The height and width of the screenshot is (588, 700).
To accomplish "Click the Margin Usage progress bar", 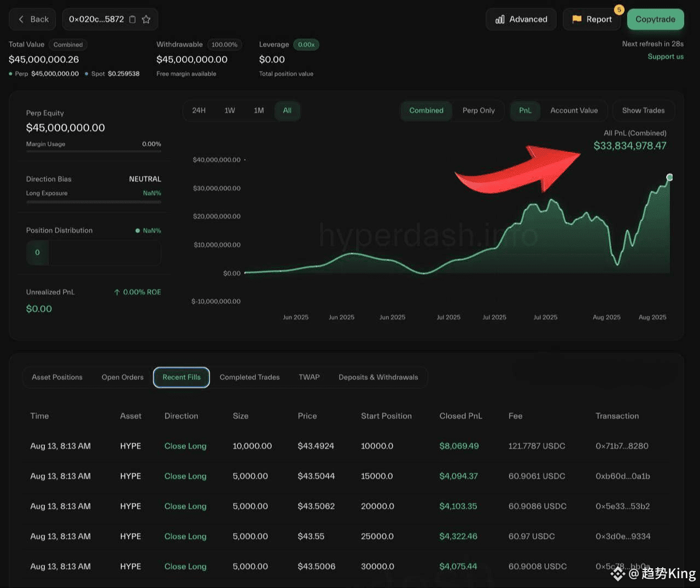I will (x=94, y=152).
